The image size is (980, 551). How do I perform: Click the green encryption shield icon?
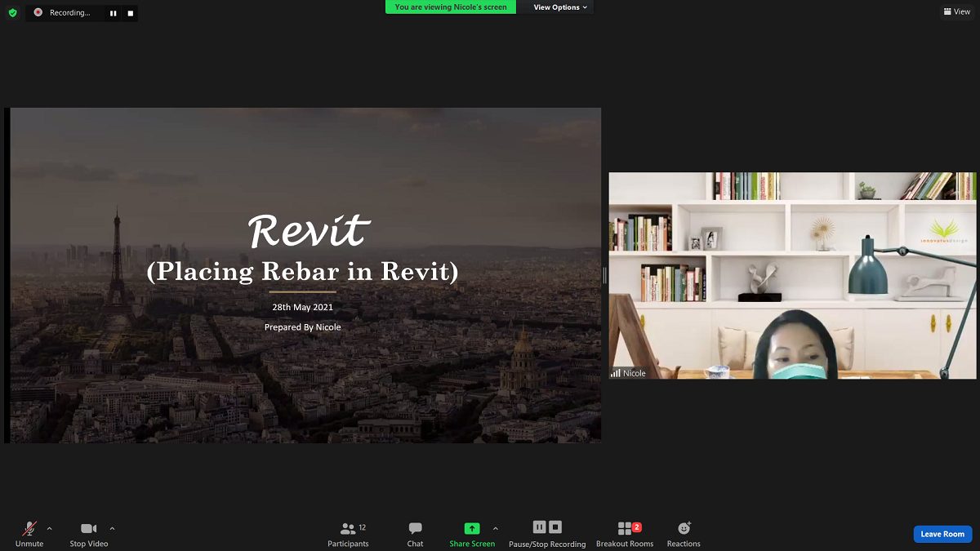click(x=12, y=13)
